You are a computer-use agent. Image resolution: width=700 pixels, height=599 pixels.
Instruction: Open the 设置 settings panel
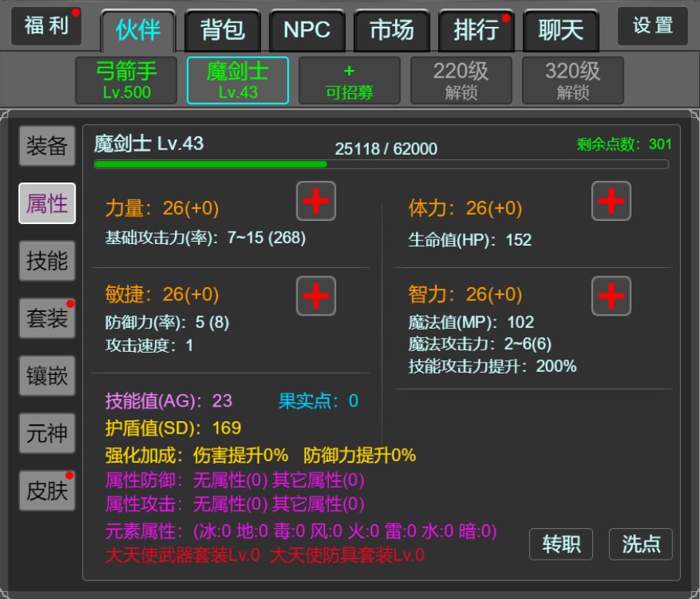(x=653, y=26)
